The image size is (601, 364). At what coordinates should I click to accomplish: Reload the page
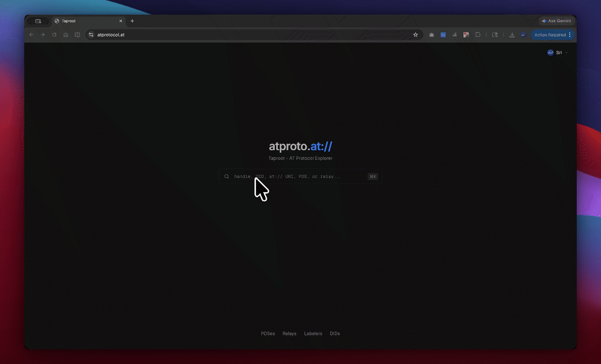(54, 35)
